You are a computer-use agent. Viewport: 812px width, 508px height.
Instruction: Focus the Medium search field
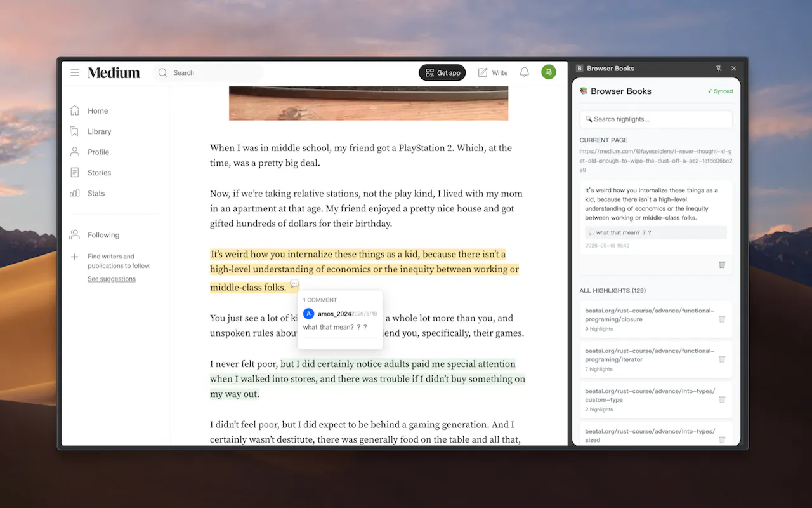tap(207, 73)
